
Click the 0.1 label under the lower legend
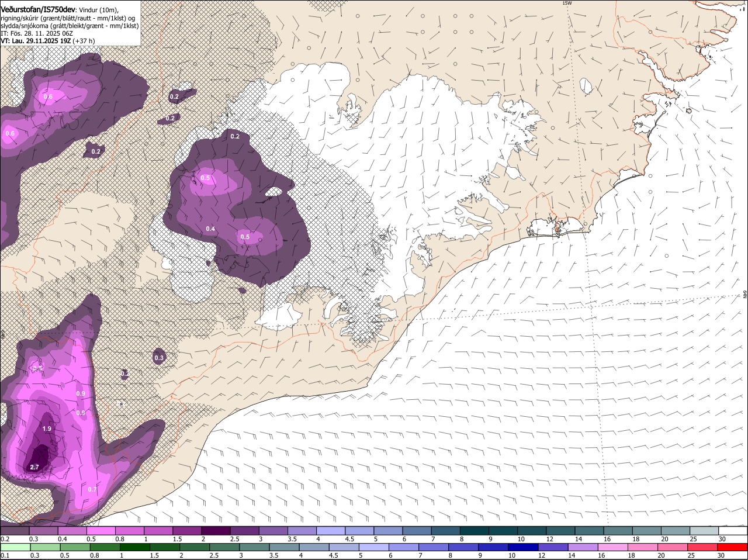(5, 556)
